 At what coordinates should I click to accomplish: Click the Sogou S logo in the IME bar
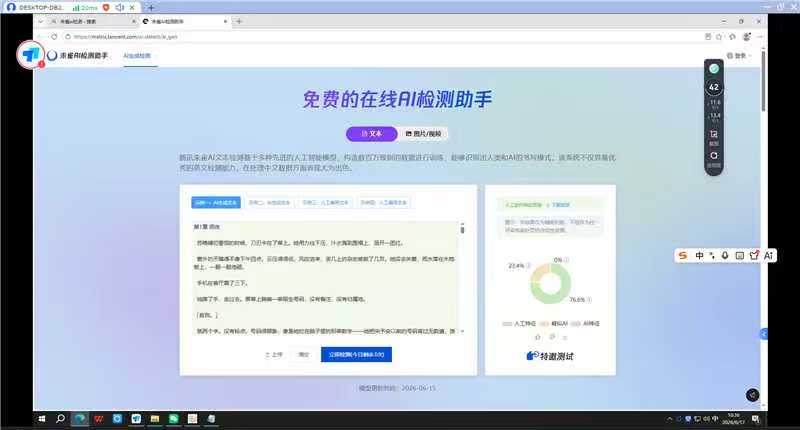(x=683, y=256)
